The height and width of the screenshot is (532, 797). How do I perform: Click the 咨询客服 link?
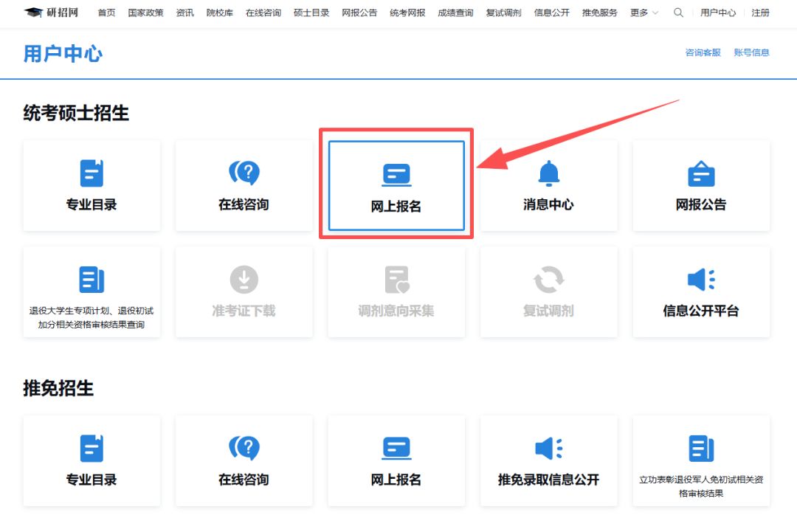click(x=703, y=52)
